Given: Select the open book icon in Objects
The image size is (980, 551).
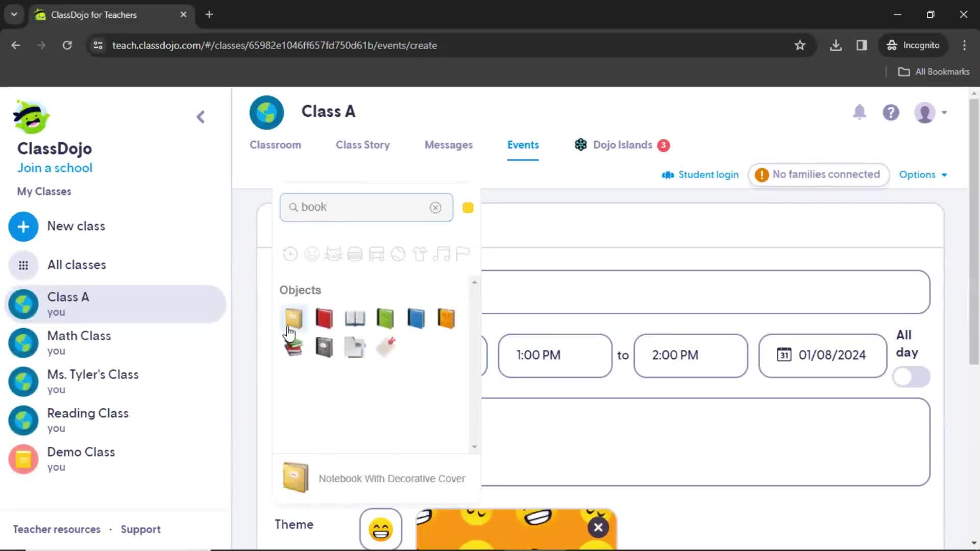Looking at the screenshot, I should (355, 317).
